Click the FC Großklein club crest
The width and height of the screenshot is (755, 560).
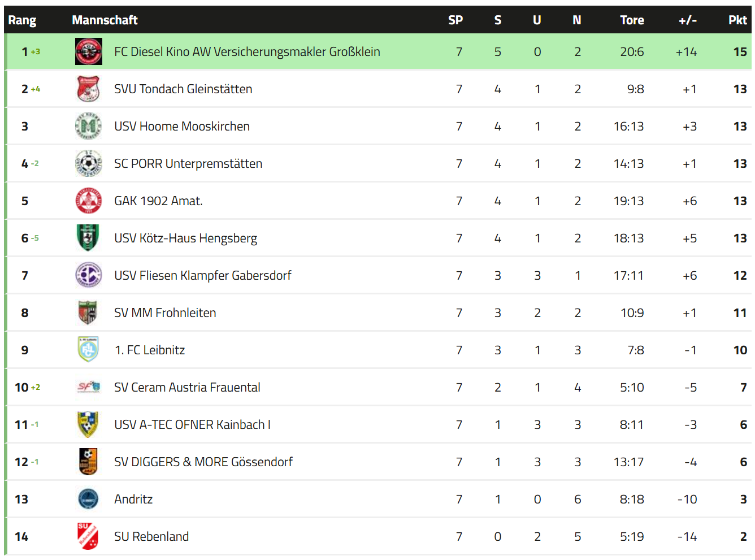(89, 51)
